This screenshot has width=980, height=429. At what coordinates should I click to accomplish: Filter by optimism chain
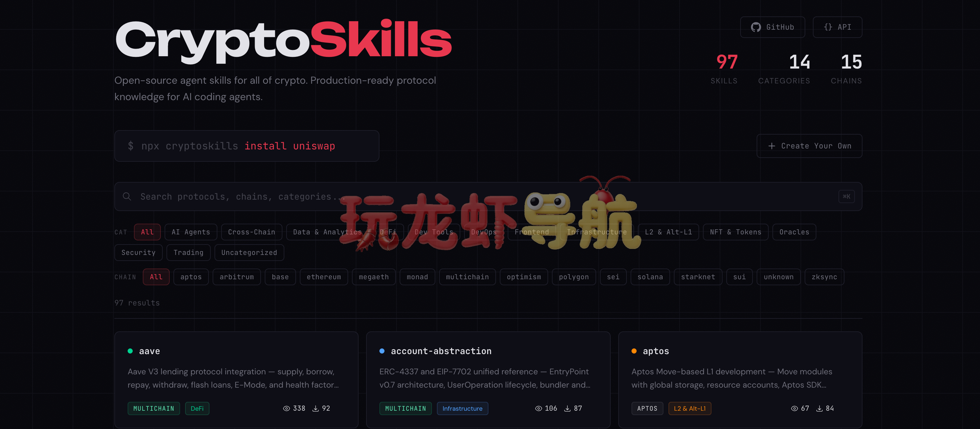click(x=523, y=277)
